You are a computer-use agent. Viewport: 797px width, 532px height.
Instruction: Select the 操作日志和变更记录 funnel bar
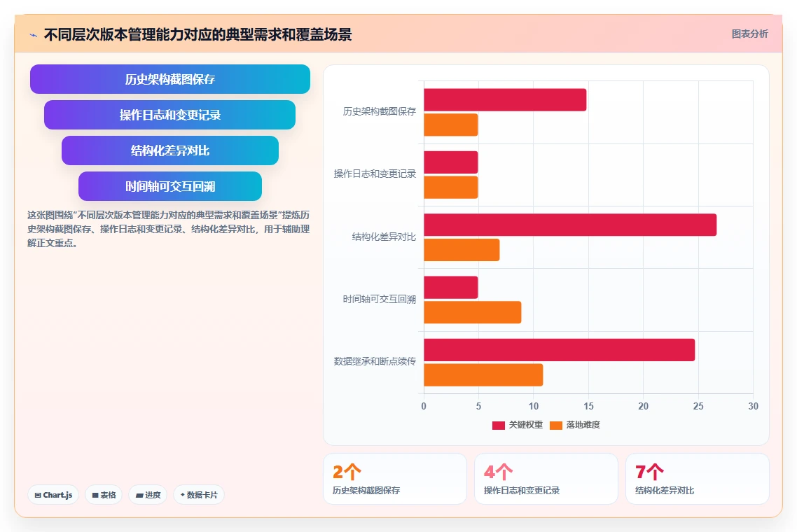169,115
